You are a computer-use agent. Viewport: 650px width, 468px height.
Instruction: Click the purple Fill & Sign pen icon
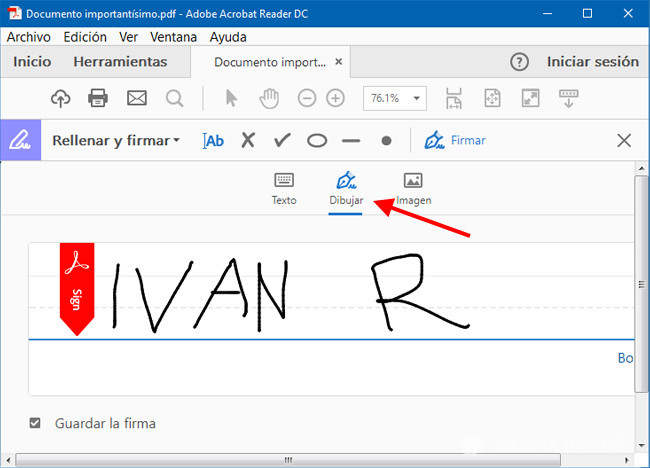(21, 140)
